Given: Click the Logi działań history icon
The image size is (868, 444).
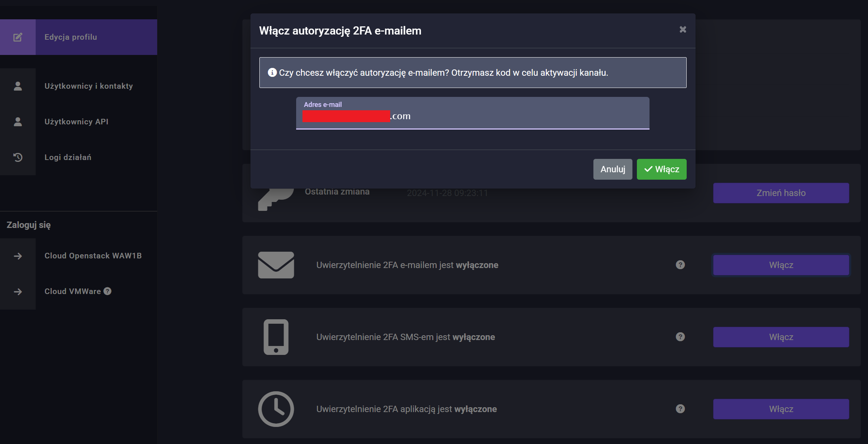Looking at the screenshot, I should [18, 157].
